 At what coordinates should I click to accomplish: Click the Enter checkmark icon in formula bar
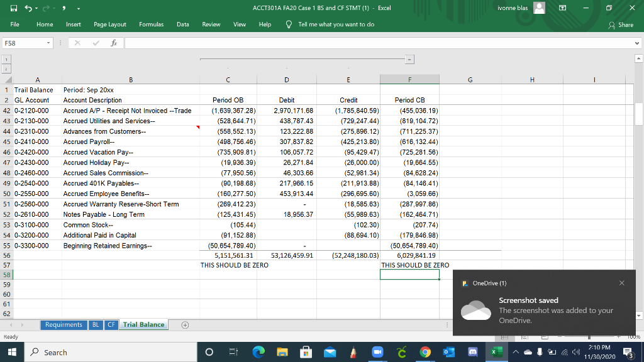click(x=96, y=43)
